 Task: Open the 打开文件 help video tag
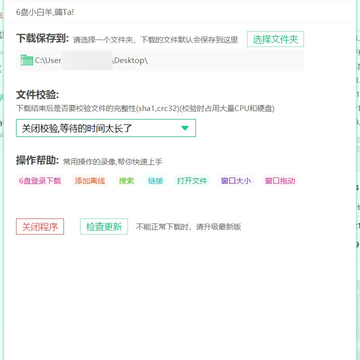192,181
